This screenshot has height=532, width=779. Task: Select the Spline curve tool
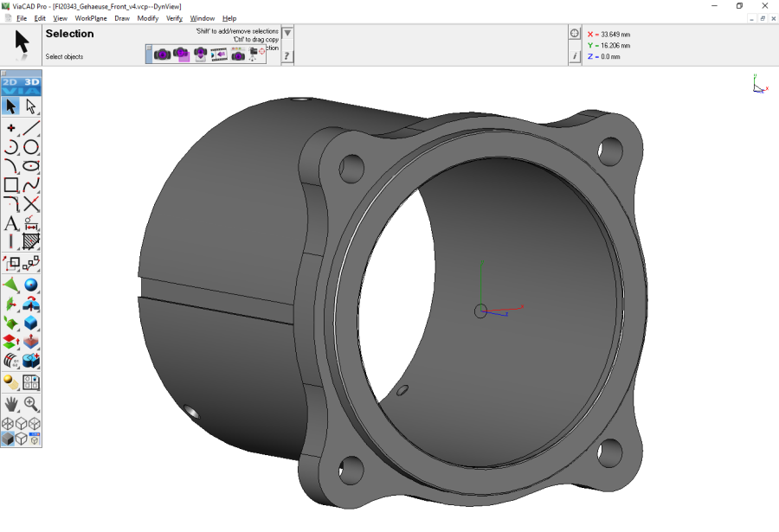tap(31, 184)
